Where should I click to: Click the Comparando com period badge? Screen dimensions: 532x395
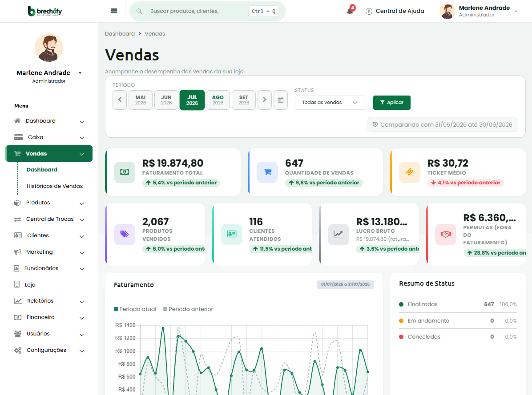click(443, 124)
